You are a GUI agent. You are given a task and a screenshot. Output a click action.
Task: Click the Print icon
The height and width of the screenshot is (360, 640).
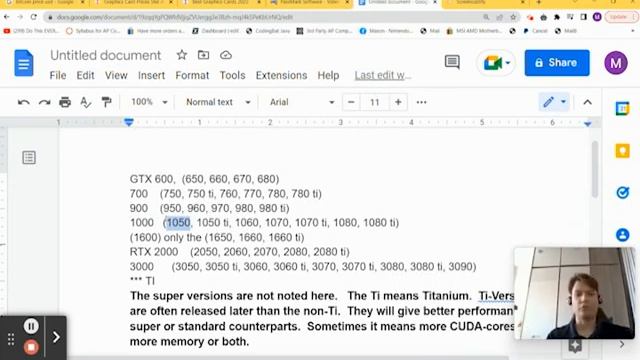pos(65,102)
